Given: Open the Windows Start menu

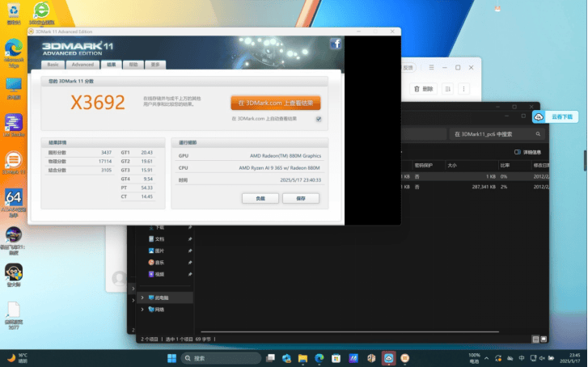Looking at the screenshot, I should (171, 358).
